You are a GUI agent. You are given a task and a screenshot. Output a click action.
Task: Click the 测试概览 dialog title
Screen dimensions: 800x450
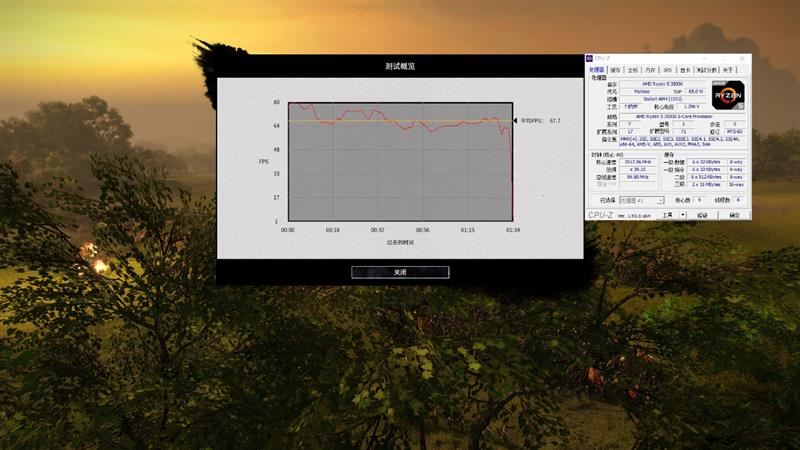pos(400,66)
